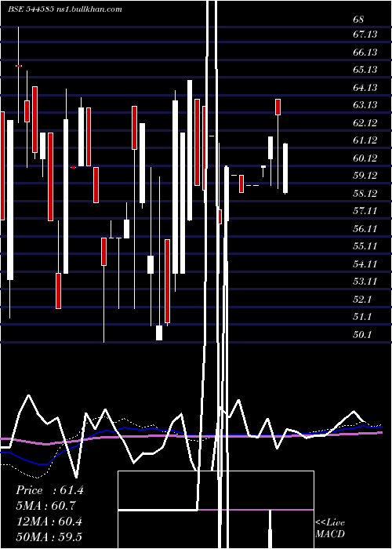Screen dimensions: 392x549
Task: Select the 52.1 price axis label
Action: [x=362, y=300]
